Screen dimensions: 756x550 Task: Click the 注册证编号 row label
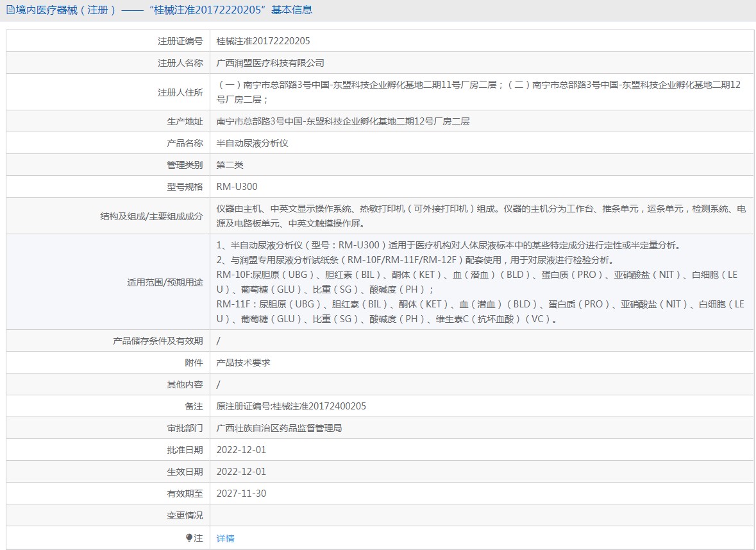[x=180, y=41]
